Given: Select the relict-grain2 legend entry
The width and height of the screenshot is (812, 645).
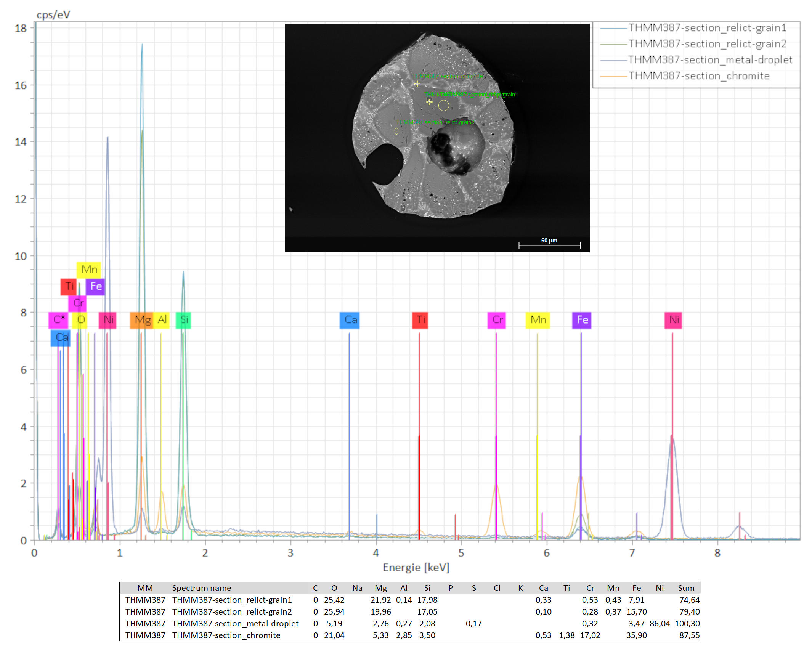Looking at the screenshot, I should point(707,44).
